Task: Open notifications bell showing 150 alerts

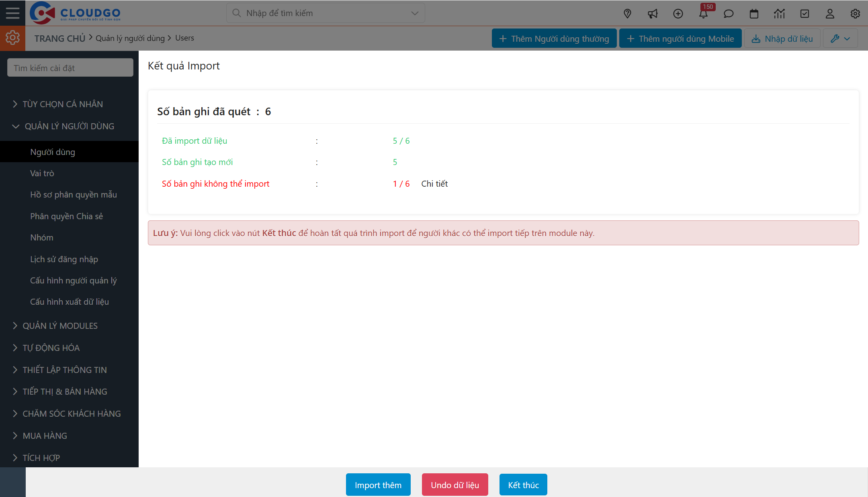Action: (x=704, y=13)
